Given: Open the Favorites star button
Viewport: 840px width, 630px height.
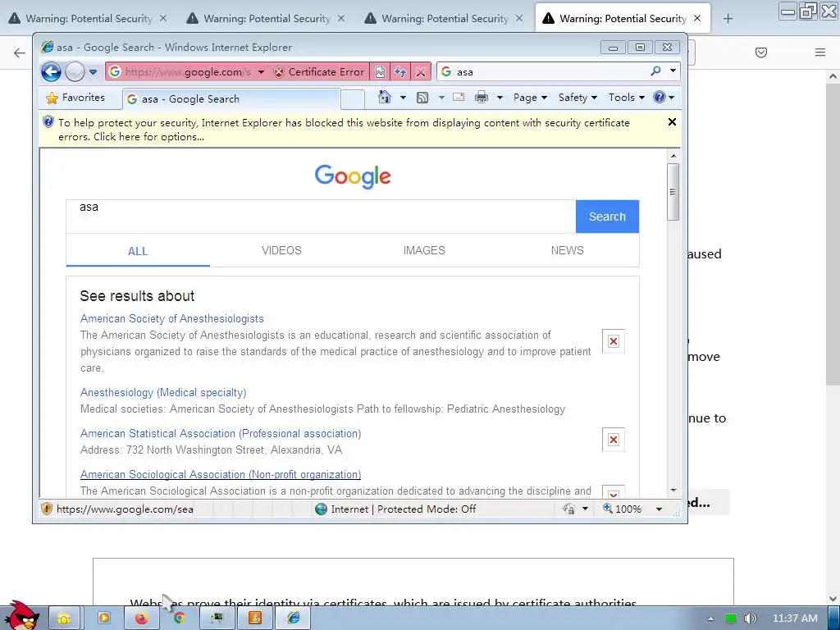Looking at the screenshot, I should pos(76,98).
